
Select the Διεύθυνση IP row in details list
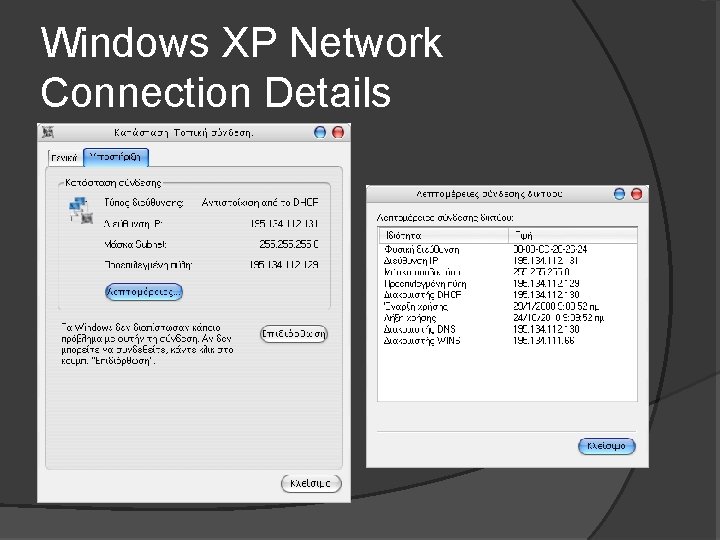point(507,260)
